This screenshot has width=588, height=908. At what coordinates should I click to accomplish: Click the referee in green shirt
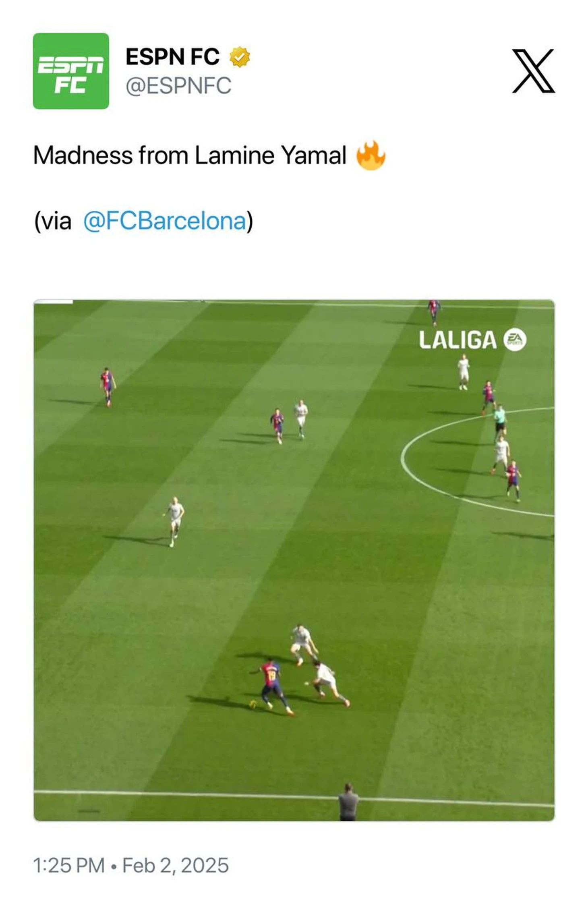click(500, 422)
